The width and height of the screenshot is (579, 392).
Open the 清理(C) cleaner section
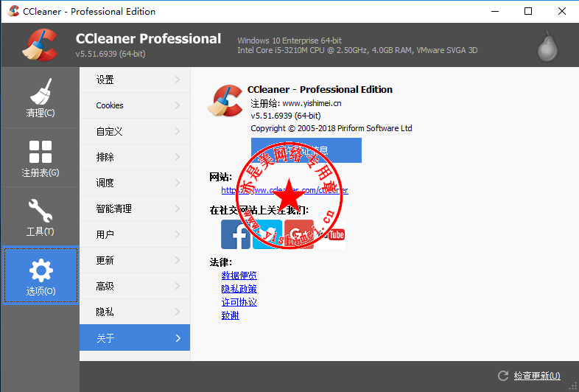41,98
